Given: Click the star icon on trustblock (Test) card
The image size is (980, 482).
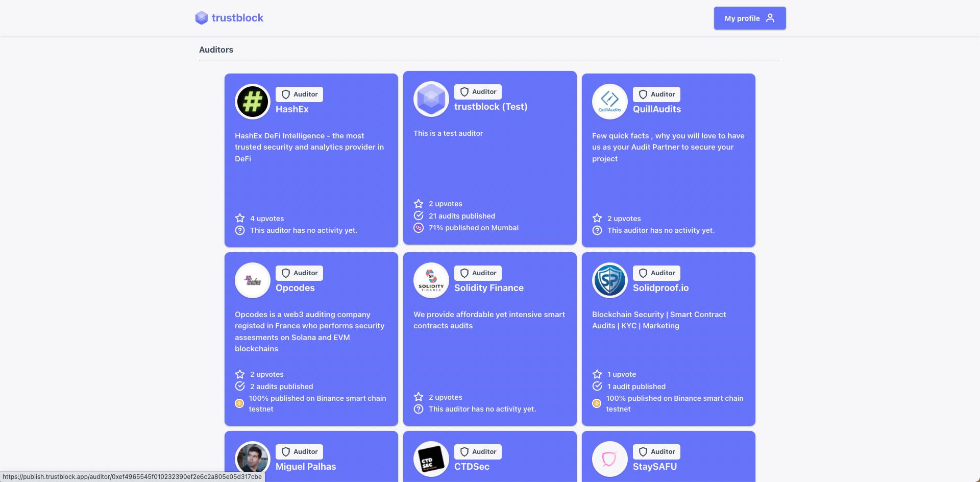Looking at the screenshot, I should click(x=419, y=203).
